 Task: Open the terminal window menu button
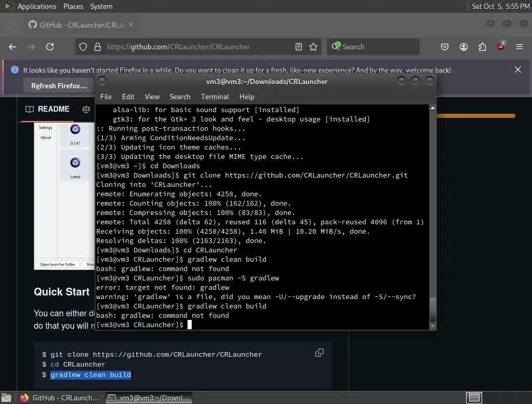(101, 81)
